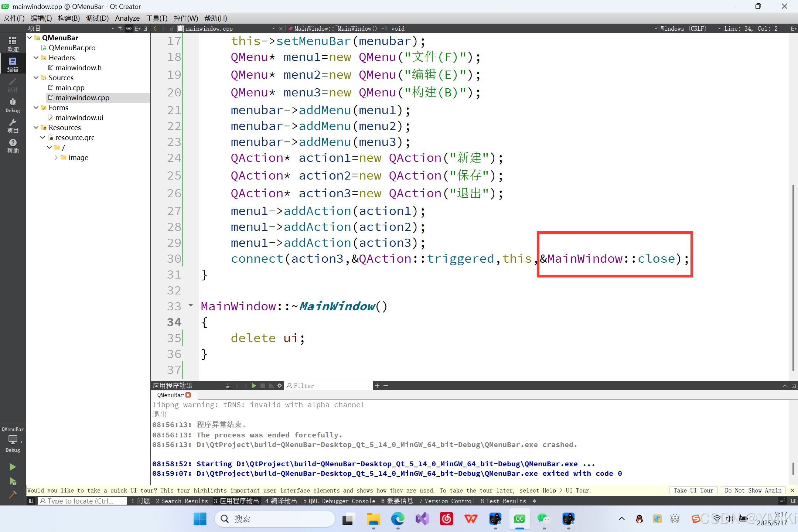Start debugging with the Debug run icon
The width and height of the screenshot is (798, 532).
[12, 481]
